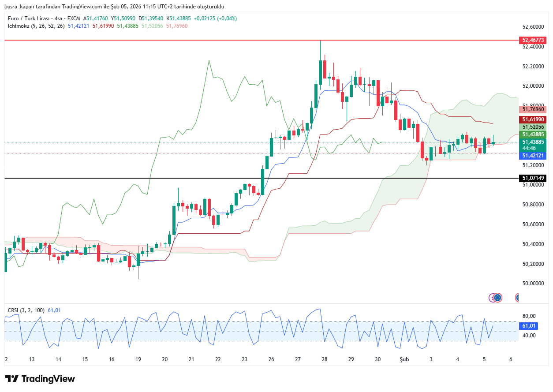Click the pink 51,76960 Ichimoku price label
Image resolution: width=553 pixels, height=392 pixels.
pos(534,109)
